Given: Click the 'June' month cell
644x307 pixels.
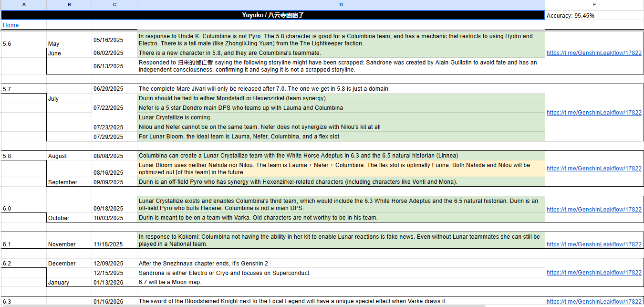Looking at the screenshot, I should 69,53.
